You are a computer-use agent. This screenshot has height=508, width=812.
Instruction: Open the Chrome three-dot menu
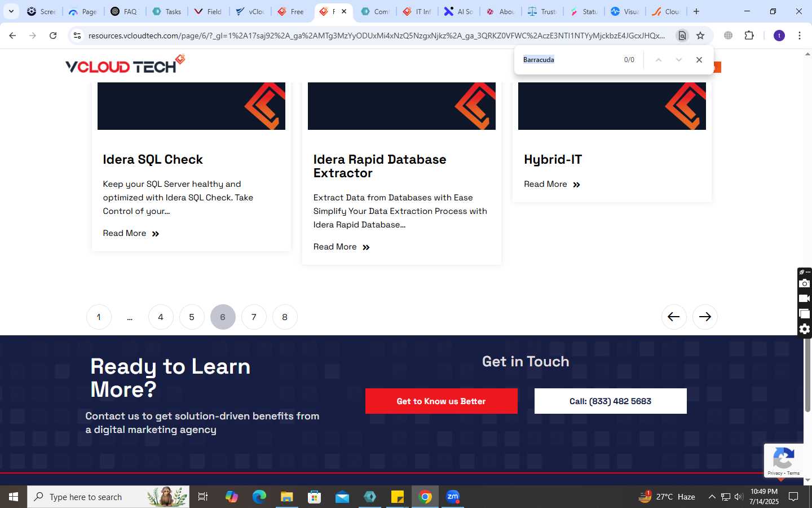(800, 36)
